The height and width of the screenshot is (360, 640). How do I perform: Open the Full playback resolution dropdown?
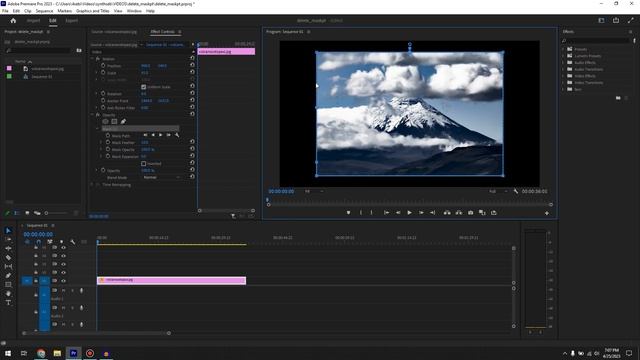[x=498, y=191]
